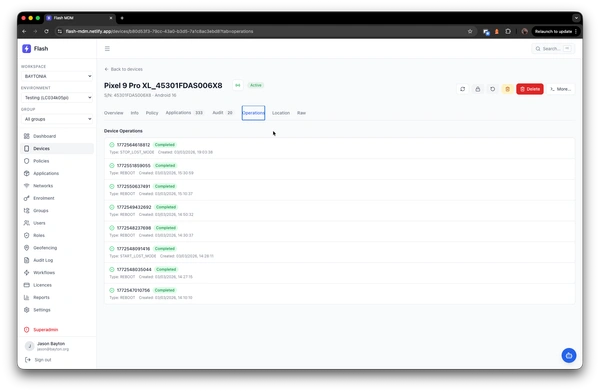
Task: Open the Settings gear icon in the sidebar
Action: [x=26, y=310]
